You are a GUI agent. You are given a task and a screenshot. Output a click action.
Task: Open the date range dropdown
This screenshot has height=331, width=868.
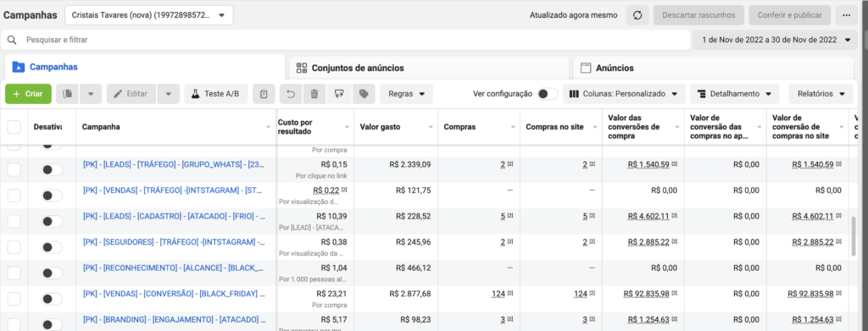pos(775,40)
